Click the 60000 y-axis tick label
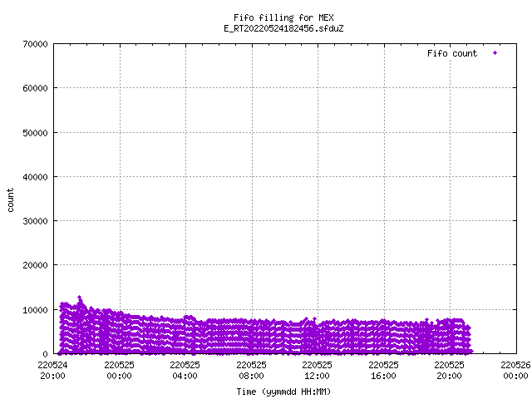The image size is (532, 399). point(35,89)
